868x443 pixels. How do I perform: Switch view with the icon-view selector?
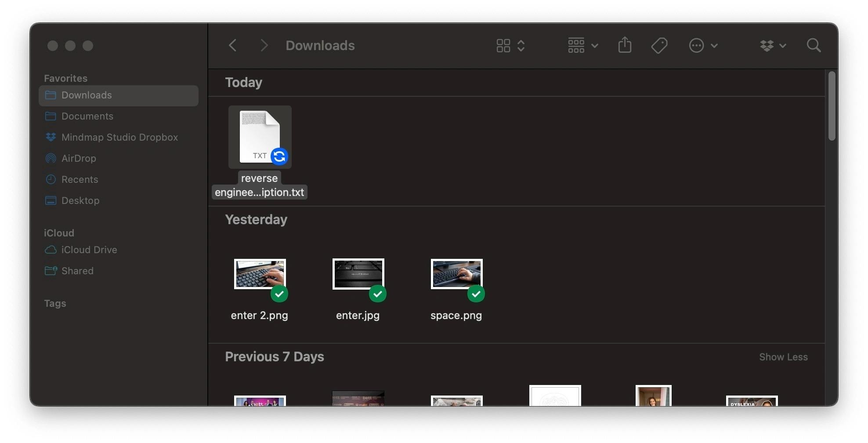pyautogui.click(x=510, y=45)
